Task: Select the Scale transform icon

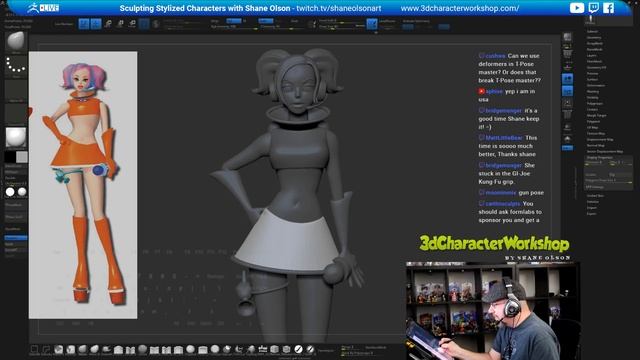Action: coord(120,24)
